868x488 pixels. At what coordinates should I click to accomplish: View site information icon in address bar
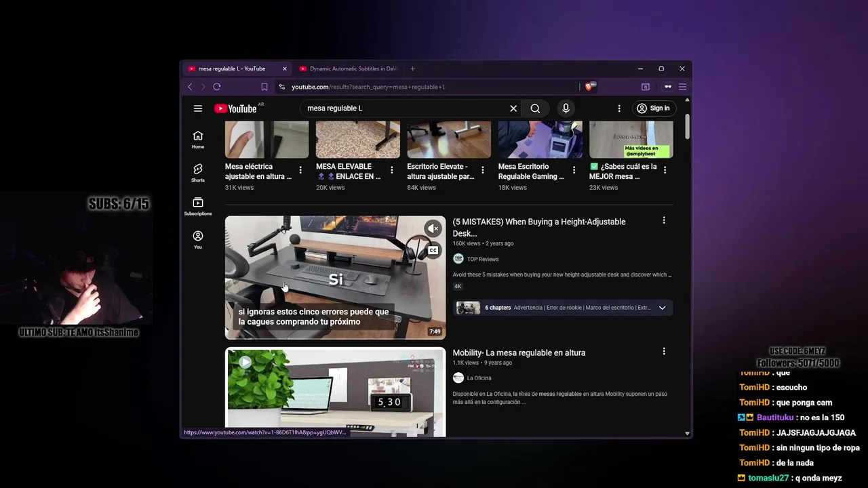pos(282,87)
